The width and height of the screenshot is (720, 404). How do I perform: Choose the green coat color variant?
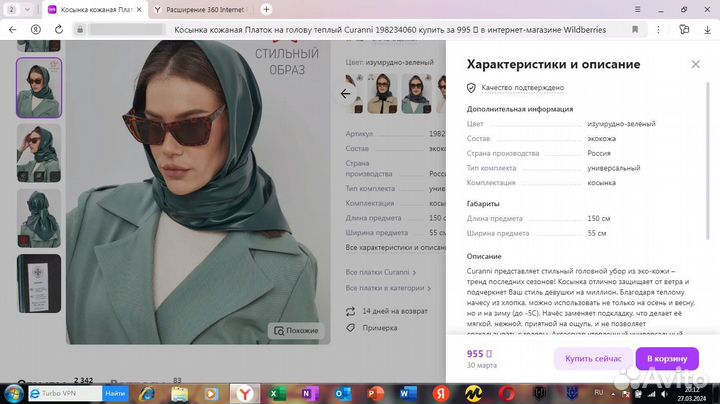click(416, 94)
